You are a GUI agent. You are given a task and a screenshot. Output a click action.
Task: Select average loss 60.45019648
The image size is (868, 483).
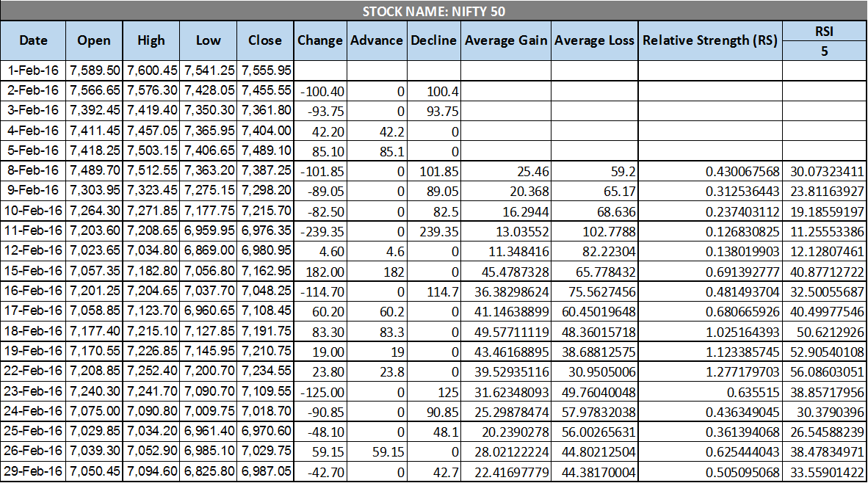tap(595, 311)
